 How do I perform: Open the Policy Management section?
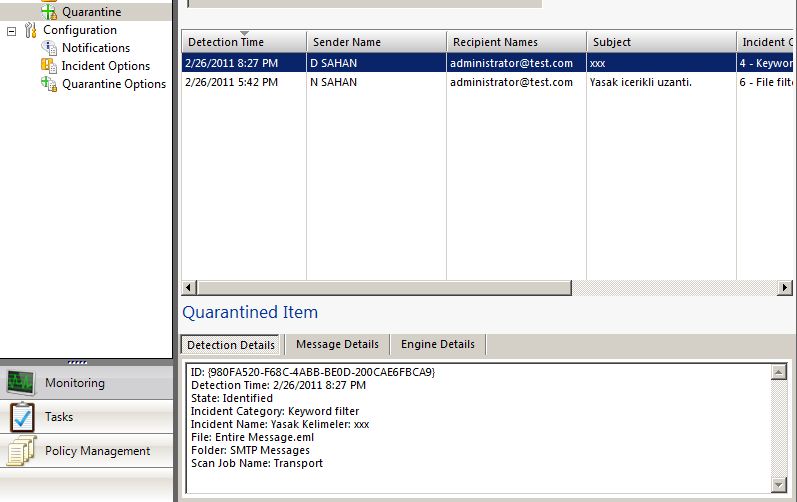(97, 451)
